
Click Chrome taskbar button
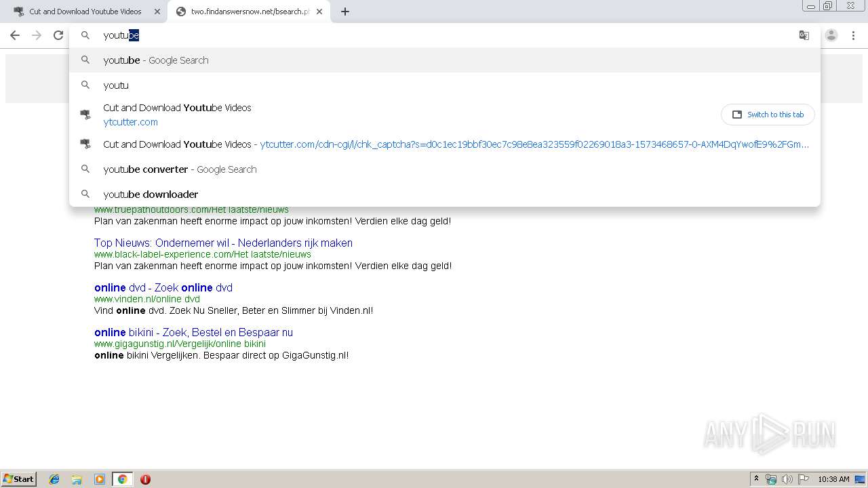point(122,479)
